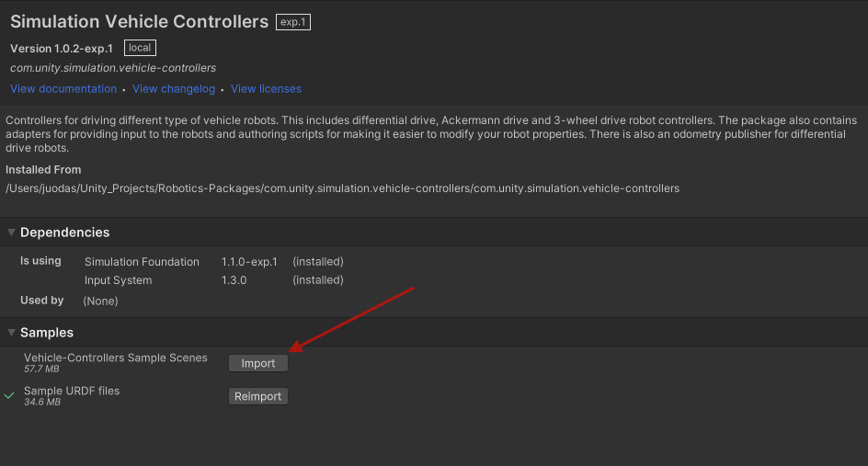Select the Simulation Vehicle Controllers title

point(139,21)
